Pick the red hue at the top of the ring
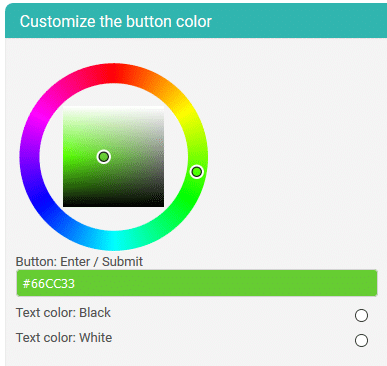Image resolution: width=387 pixels, height=366 pixels. click(x=113, y=73)
